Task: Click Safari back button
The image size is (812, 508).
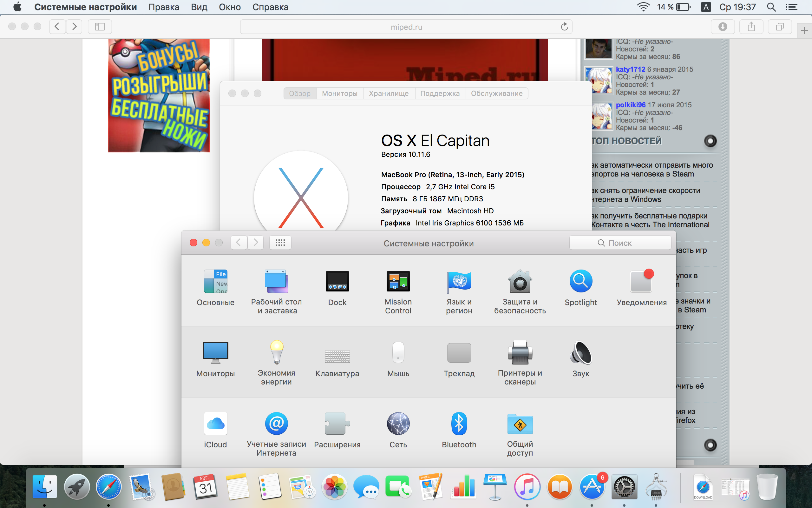Action: pyautogui.click(x=57, y=27)
